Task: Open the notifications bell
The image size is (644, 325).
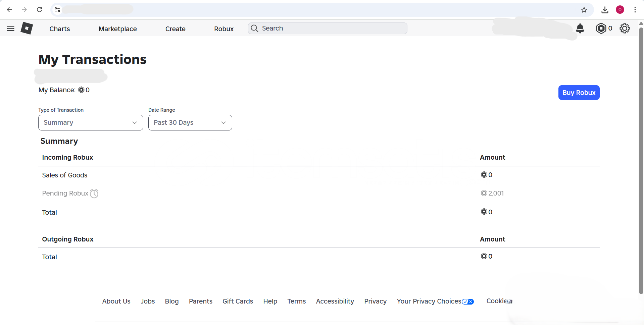Action: coord(580,29)
